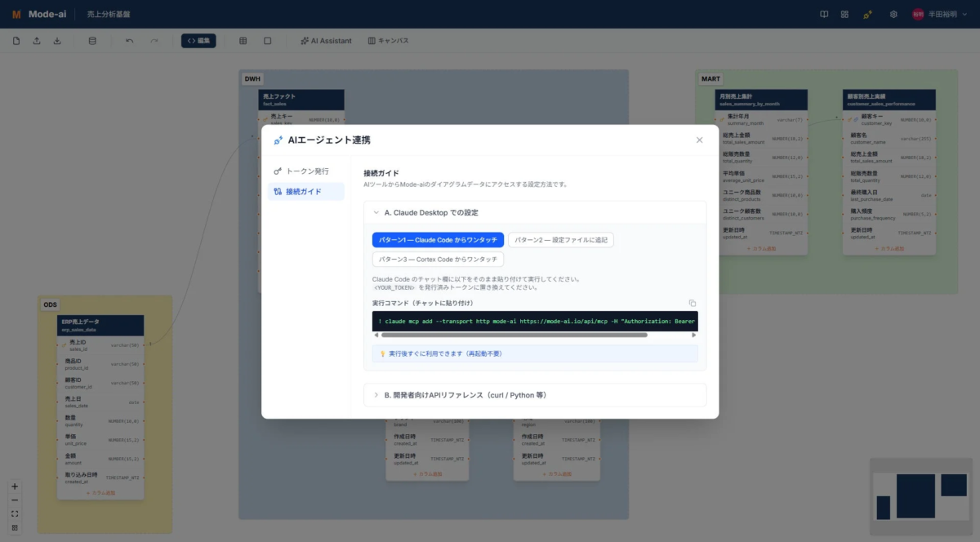Zoom in using the plus icon
The width and height of the screenshot is (980, 542).
click(14, 486)
